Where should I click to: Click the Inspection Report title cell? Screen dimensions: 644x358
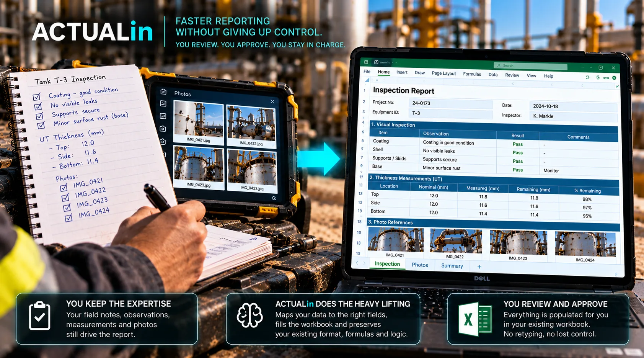tap(403, 91)
